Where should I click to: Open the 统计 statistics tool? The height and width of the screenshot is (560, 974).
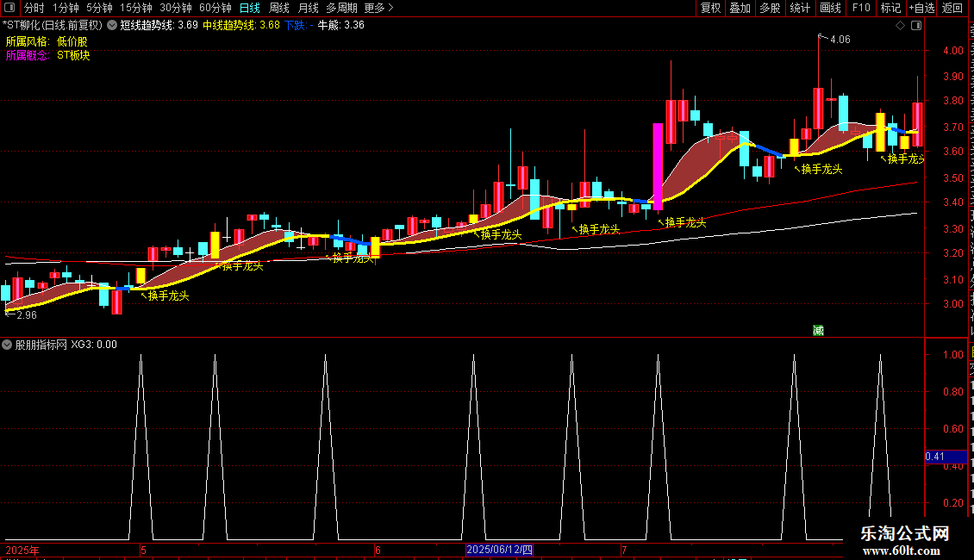[799, 8]
